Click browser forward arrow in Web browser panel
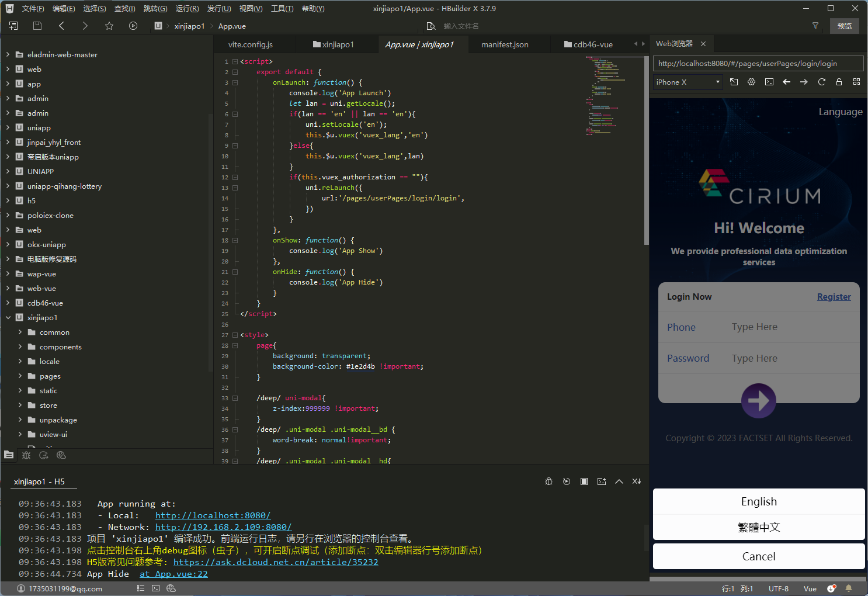Viewport: 868px width, 596px height. point(804,82)
